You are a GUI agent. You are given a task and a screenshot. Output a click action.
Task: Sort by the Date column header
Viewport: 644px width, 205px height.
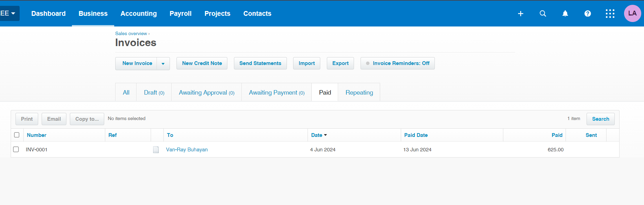319,135
